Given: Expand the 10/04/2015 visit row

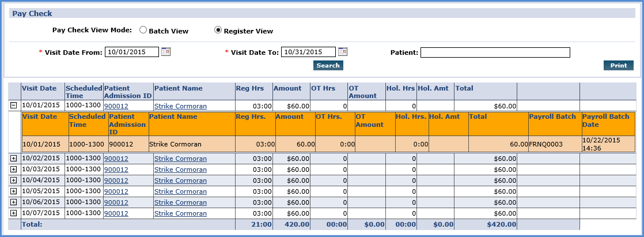Looking at the screenshot, I should 13,180.
